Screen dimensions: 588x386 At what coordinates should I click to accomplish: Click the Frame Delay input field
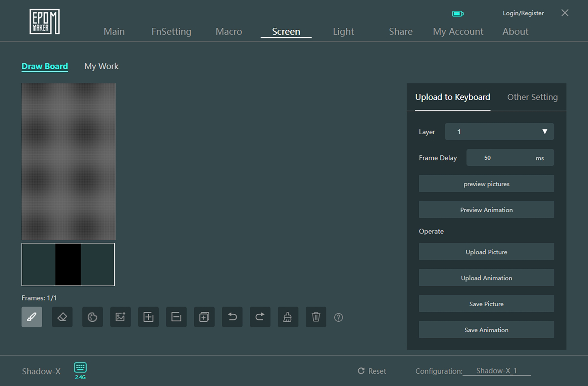point(500,158)
